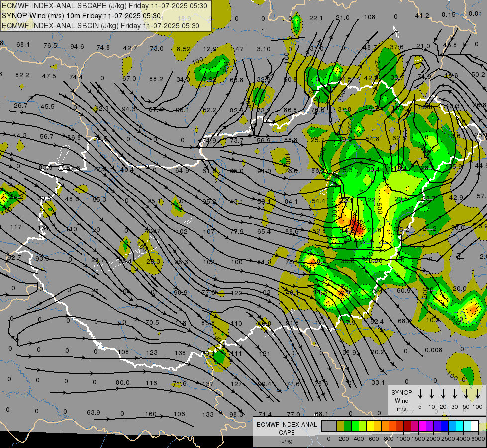This screenshot has height=448, width=487.
Task: Pick the bright cyan CAPE colorbar swatch
Action: pyautogui.click(x=459, y=426)
